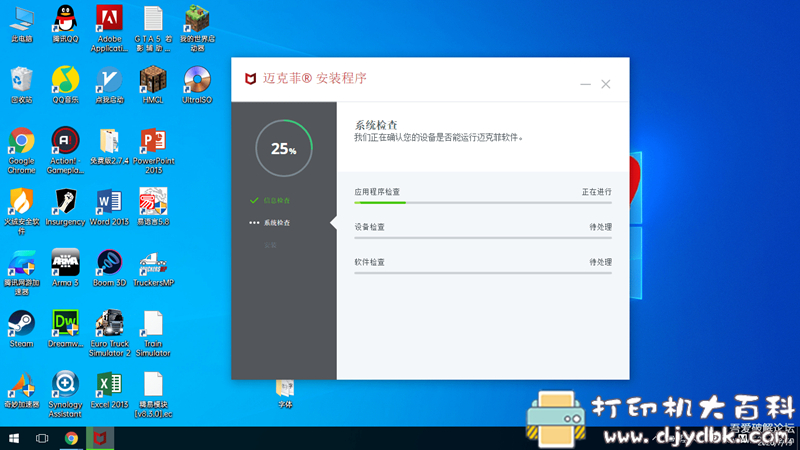Select the Excel 2013 shortcut
This screenshot has width=800, height=450.
click(x=109, y=390)
